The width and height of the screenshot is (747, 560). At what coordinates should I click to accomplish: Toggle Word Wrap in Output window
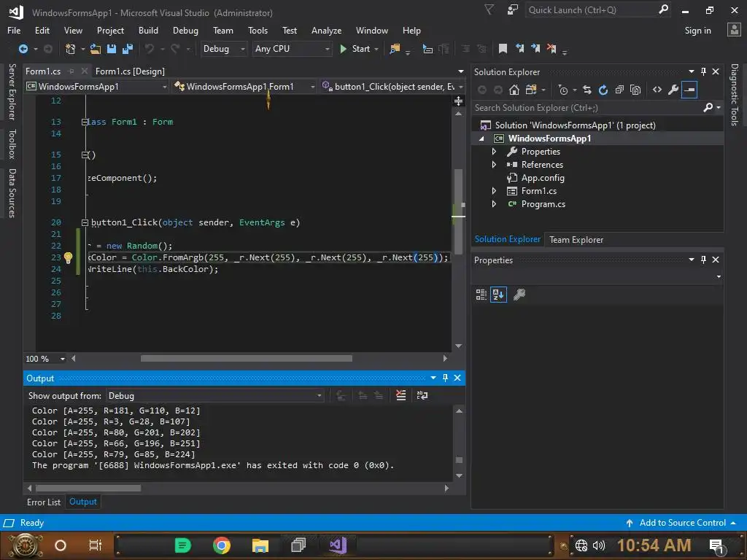pos(422,395)
